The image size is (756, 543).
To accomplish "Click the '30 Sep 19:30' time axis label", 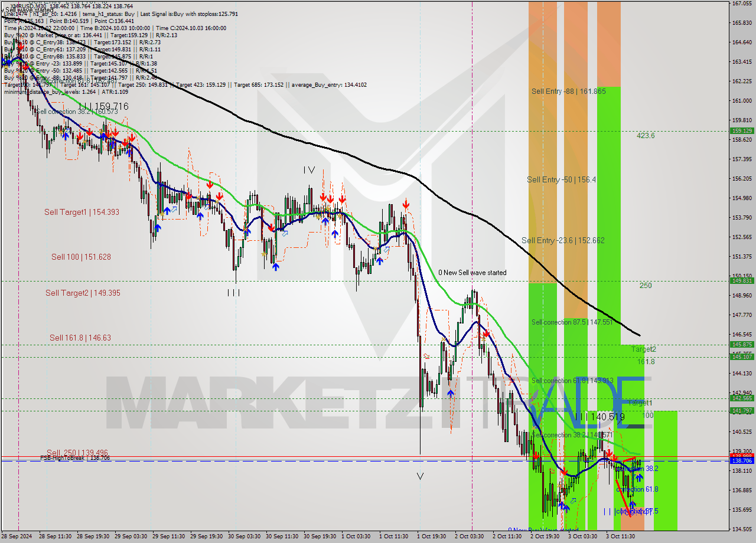I will (x=320, y=537).
